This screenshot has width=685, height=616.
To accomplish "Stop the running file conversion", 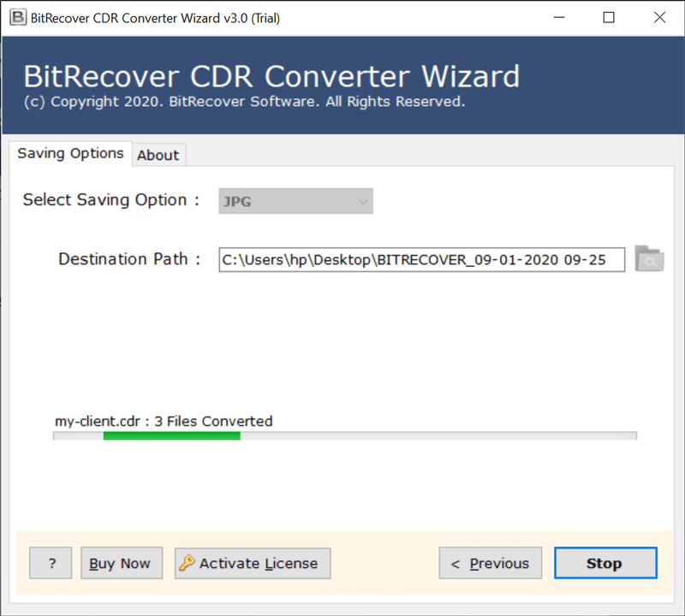I will [605, 563].
